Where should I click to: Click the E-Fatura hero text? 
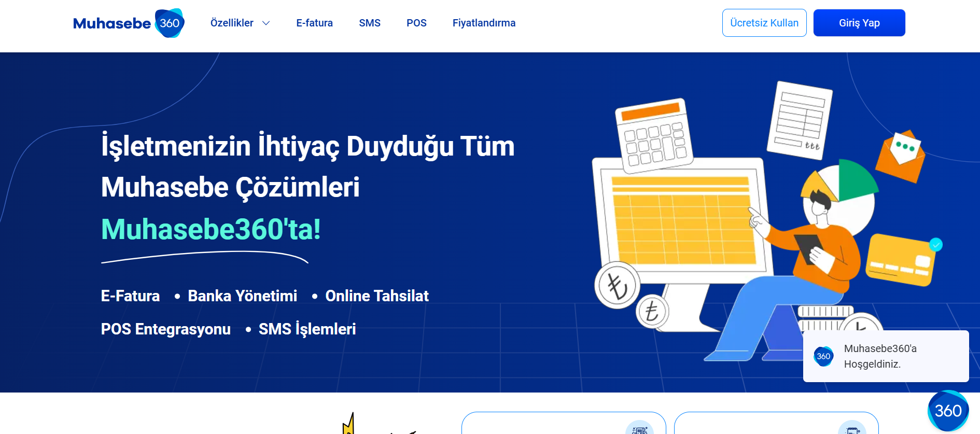pos(130,296)
